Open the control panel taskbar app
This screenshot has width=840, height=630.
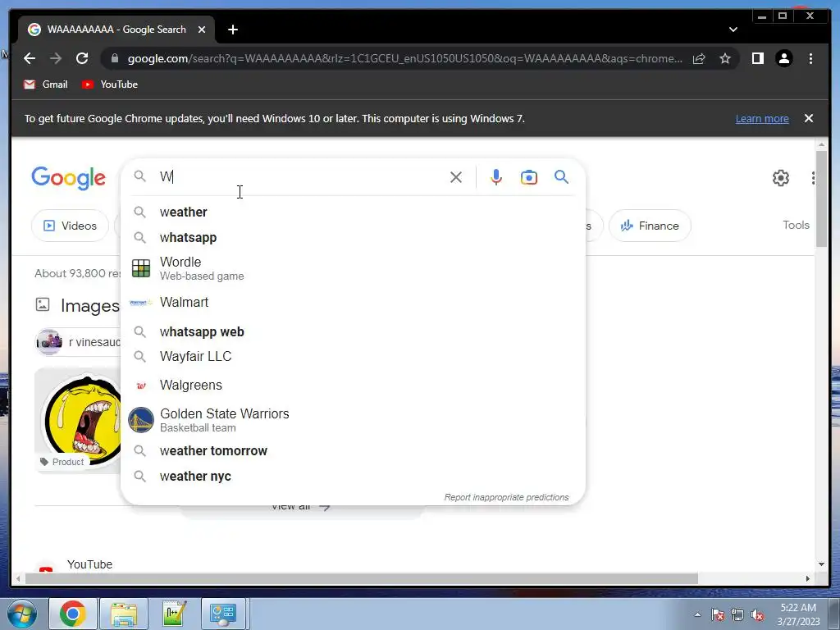tap(223, 614)
